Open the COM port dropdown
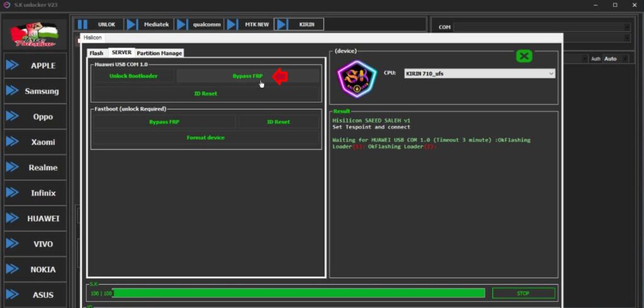 tap(541, 27)
